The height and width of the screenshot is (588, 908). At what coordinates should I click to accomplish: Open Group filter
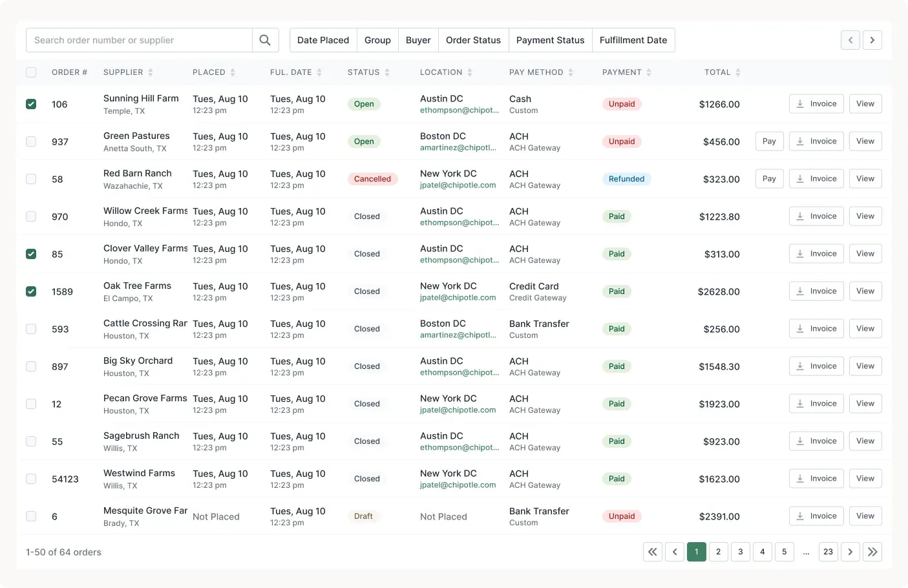point(377,40)
